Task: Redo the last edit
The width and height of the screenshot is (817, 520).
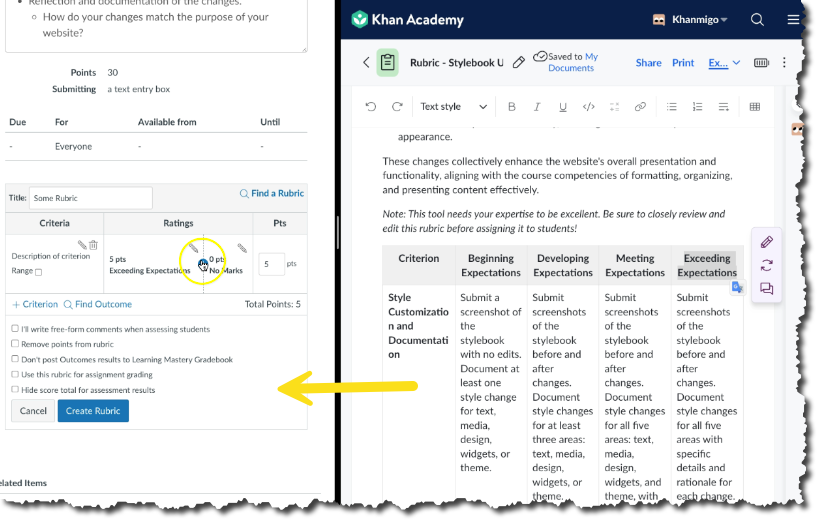Action: tap(397, 107)
